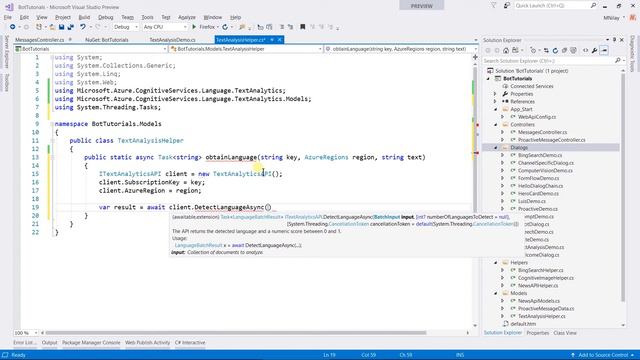
Task: Collapse the App_Start folder
Action: point(496,109)
